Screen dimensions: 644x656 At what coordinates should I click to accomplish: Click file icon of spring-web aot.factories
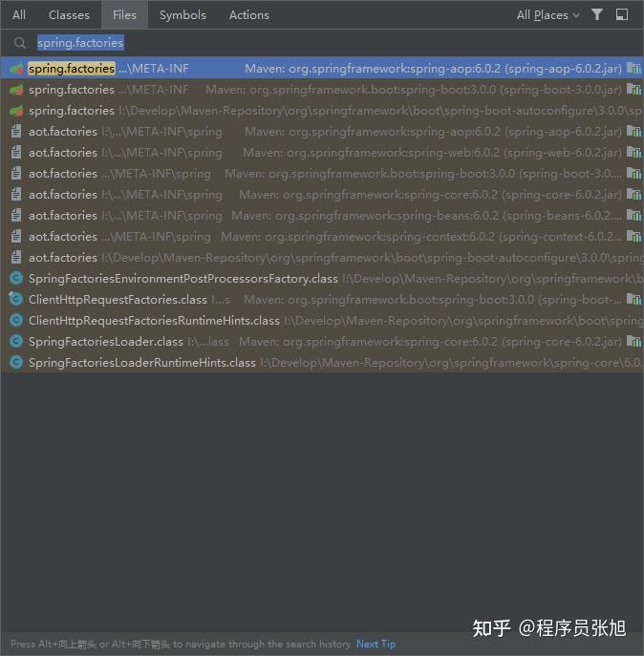click(x=16, y=152)
